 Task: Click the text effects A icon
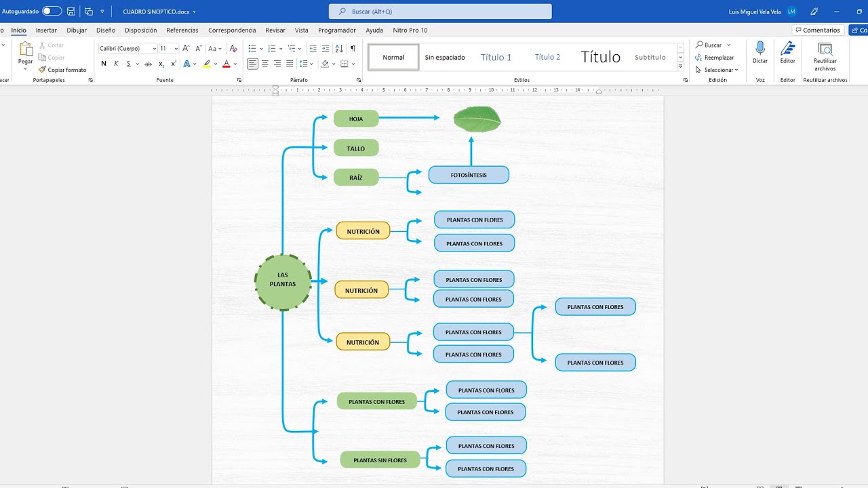186,64
